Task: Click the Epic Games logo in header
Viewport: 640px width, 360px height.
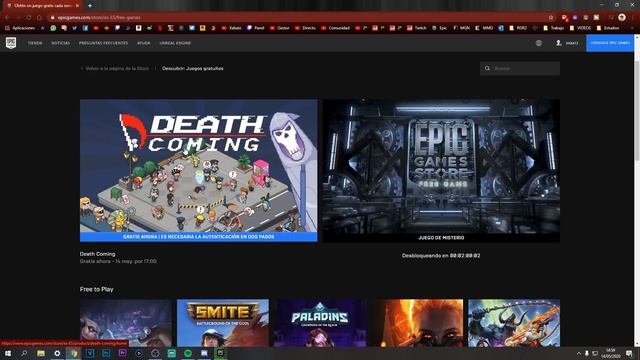Action: click(11, 43)
